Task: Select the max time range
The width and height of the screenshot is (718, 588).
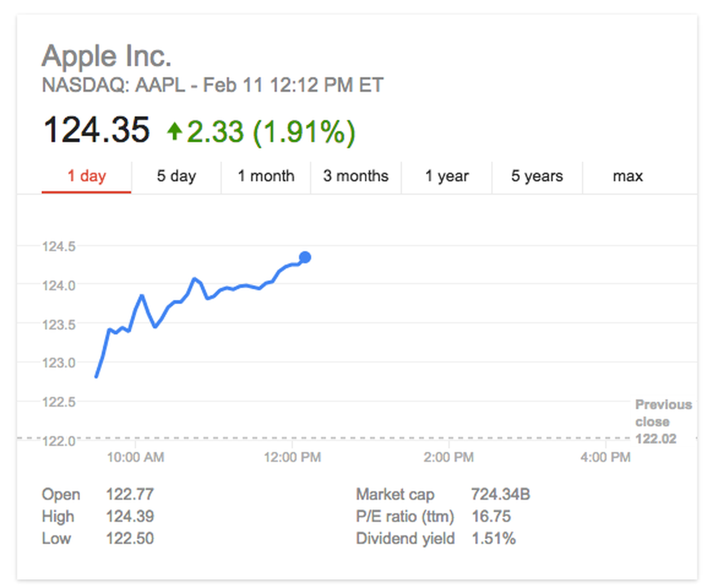Action: [628, 176]
